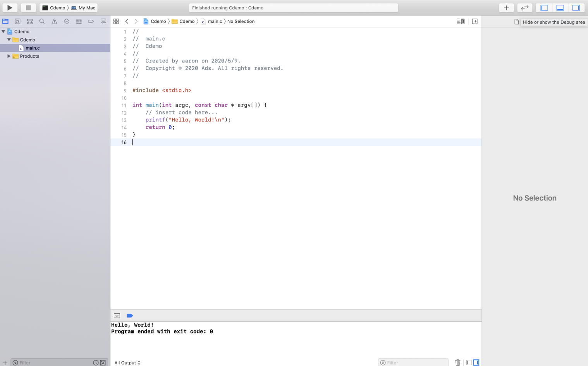Open the File inspector document icon
588x366 pixels.
click(516, 22)
